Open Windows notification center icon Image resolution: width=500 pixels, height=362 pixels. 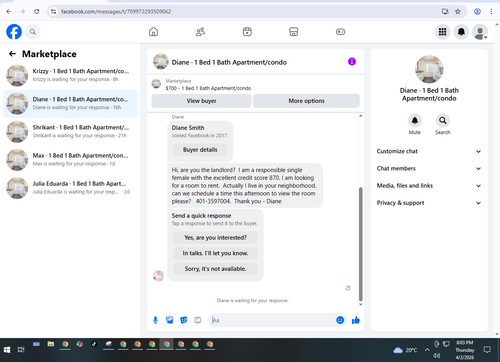[487, 350]
